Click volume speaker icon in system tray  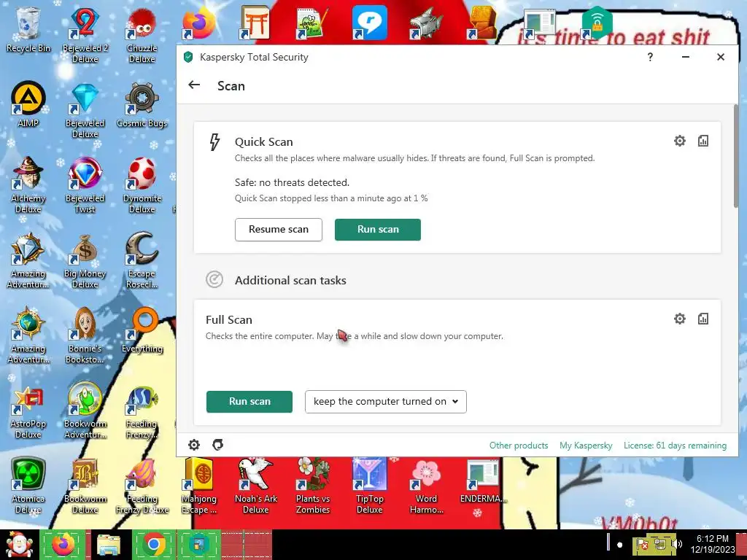click(x=678, y=544)
